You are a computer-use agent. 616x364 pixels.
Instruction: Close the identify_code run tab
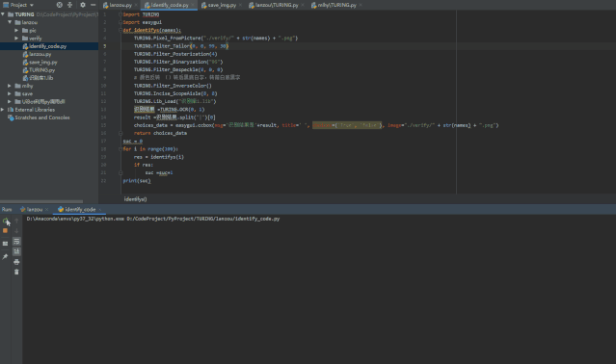pos(100,209)
